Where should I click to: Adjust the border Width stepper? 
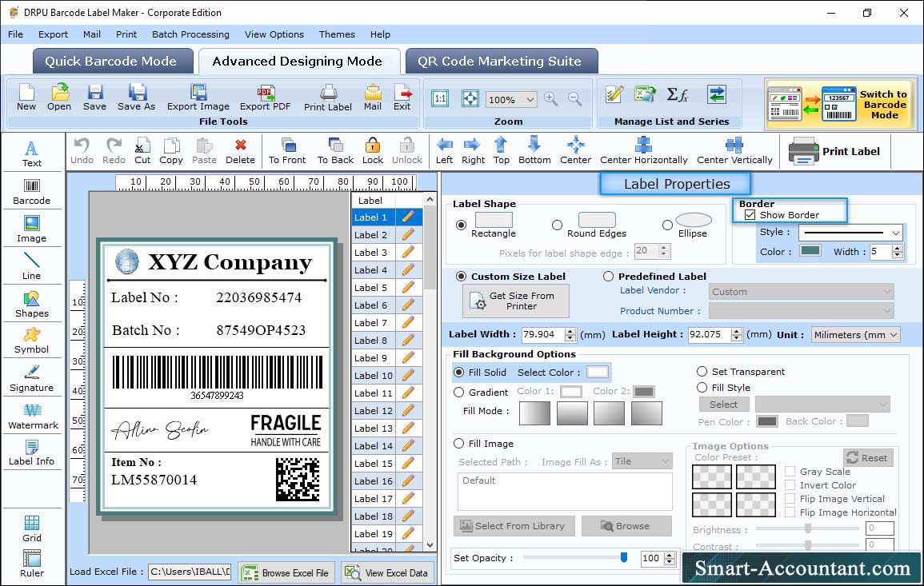click(897, 252)
